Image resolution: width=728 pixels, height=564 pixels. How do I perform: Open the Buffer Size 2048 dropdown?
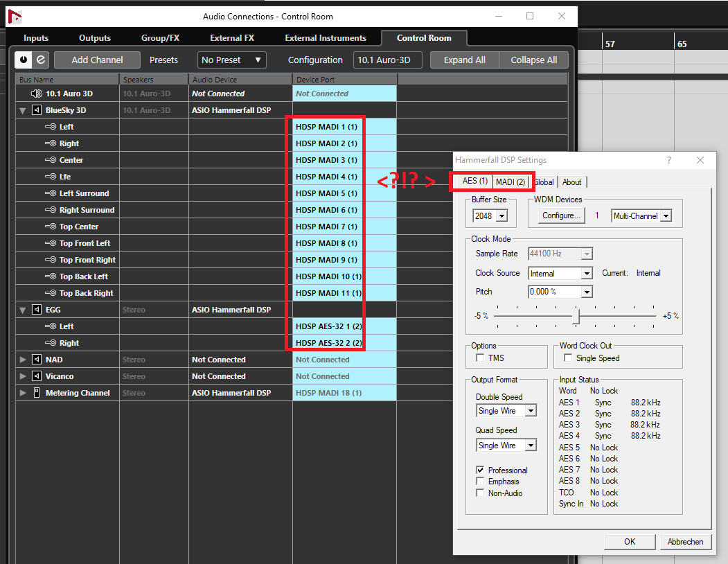point(501,216)
